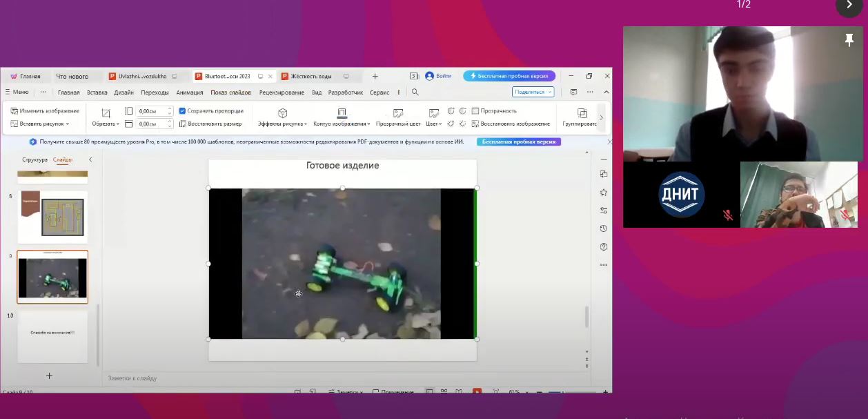The height and width of the screenshot is (419, 868).
Task: Toggle the Прозрачность checkbox
Action: (x=475, y=110)
